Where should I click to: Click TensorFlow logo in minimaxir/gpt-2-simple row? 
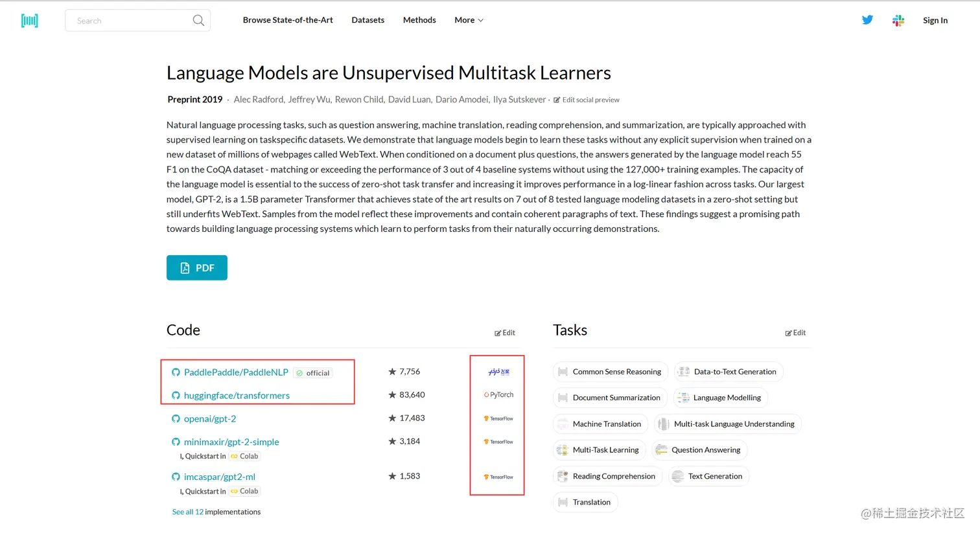(498, 442)
